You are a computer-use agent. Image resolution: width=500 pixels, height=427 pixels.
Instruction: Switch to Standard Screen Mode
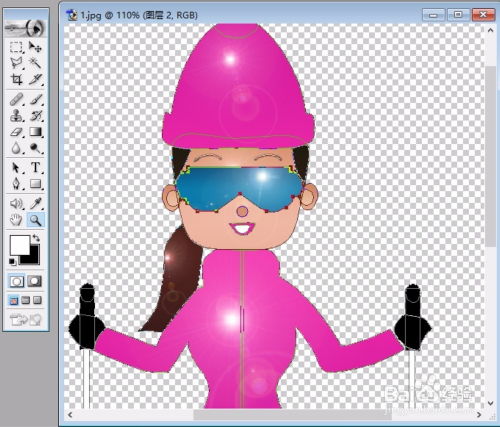14,300
